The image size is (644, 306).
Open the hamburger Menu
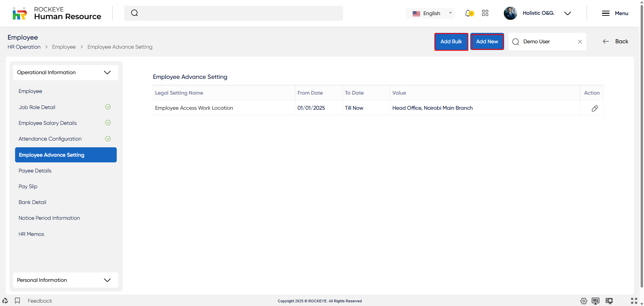coord(615,13)
